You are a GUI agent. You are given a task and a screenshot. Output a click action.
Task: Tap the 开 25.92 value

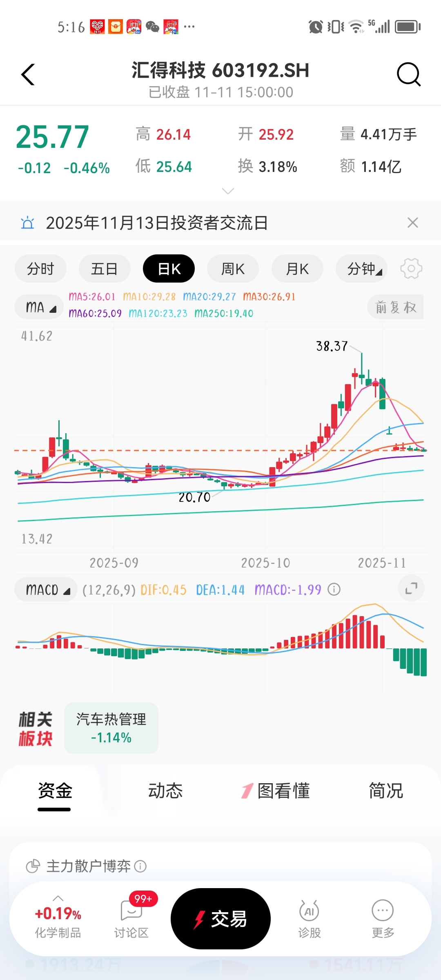point(276,134)
